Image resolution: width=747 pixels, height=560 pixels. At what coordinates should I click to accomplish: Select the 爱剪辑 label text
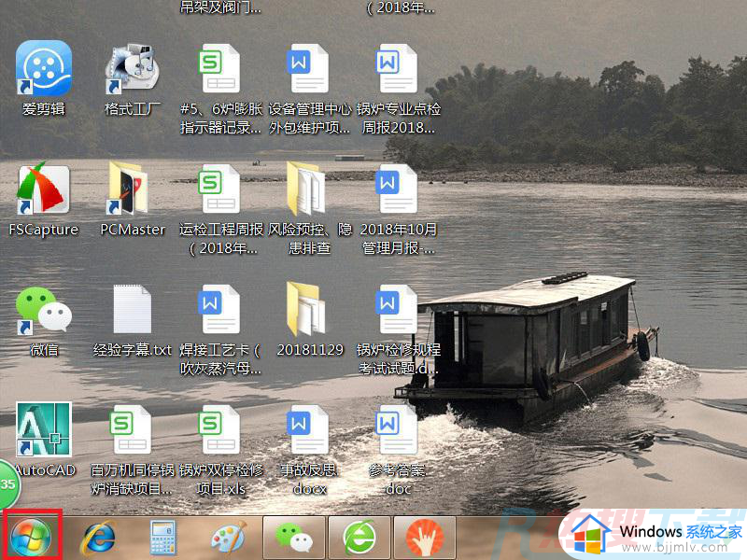43,109
